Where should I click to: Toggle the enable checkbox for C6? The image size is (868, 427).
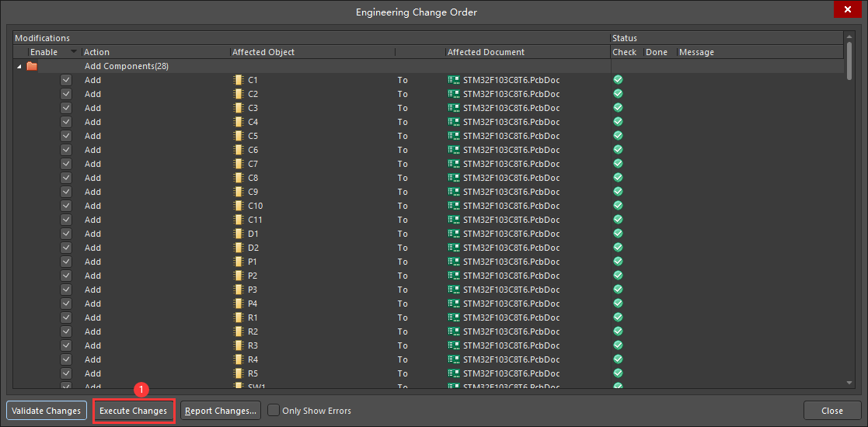tap(66, 149)
